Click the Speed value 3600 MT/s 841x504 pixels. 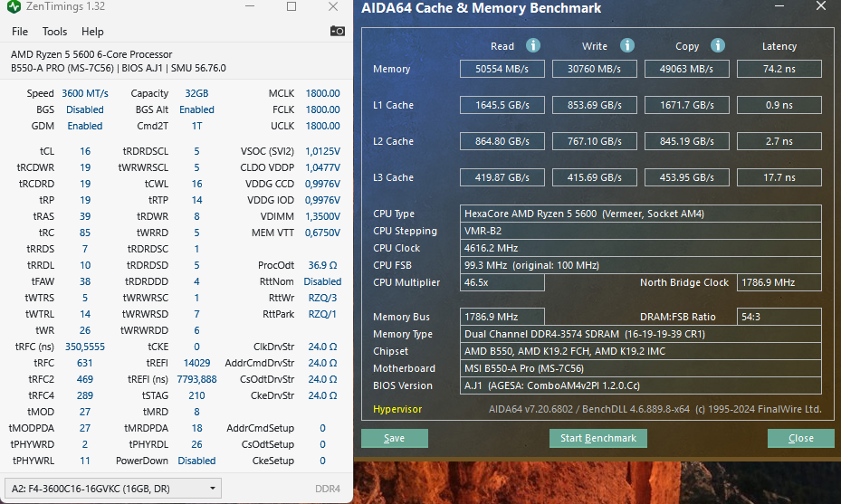[x=85, y=93]
